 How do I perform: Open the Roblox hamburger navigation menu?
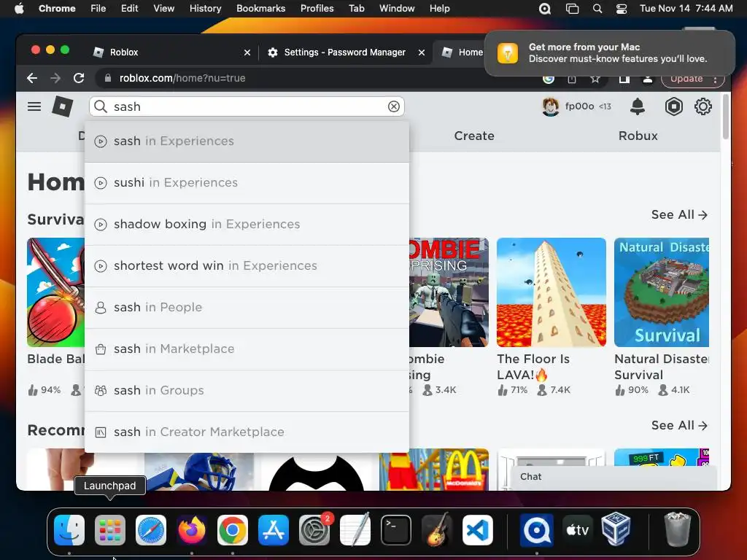coord(34,106)
